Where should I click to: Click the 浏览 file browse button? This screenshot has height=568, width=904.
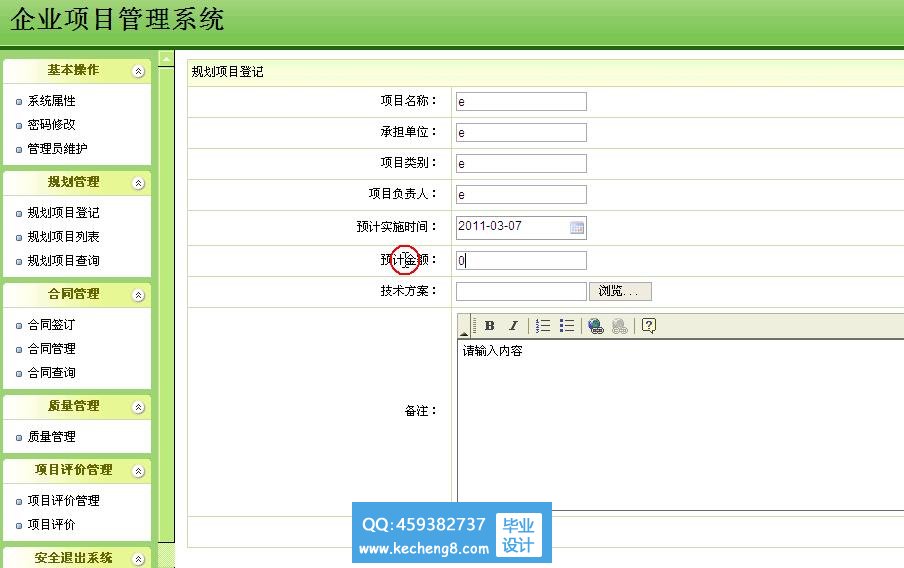(x=620, y=291)
